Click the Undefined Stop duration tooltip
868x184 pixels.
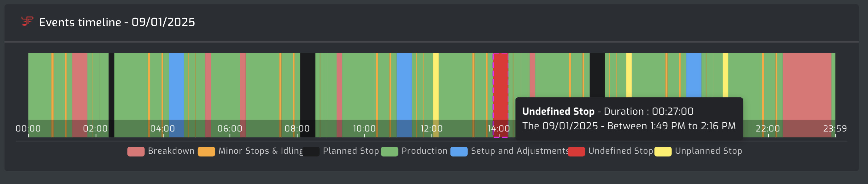(629, 119)
